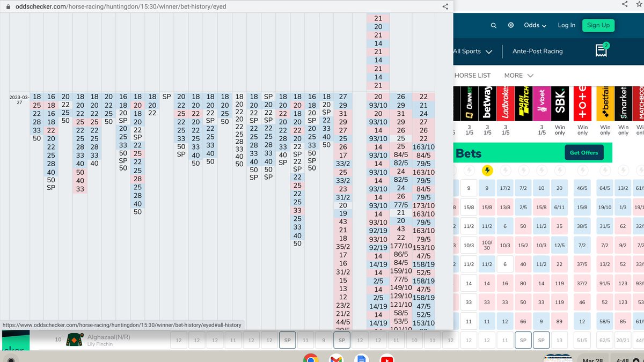Click the 12/5 odds cell

[x=560, y=245]
